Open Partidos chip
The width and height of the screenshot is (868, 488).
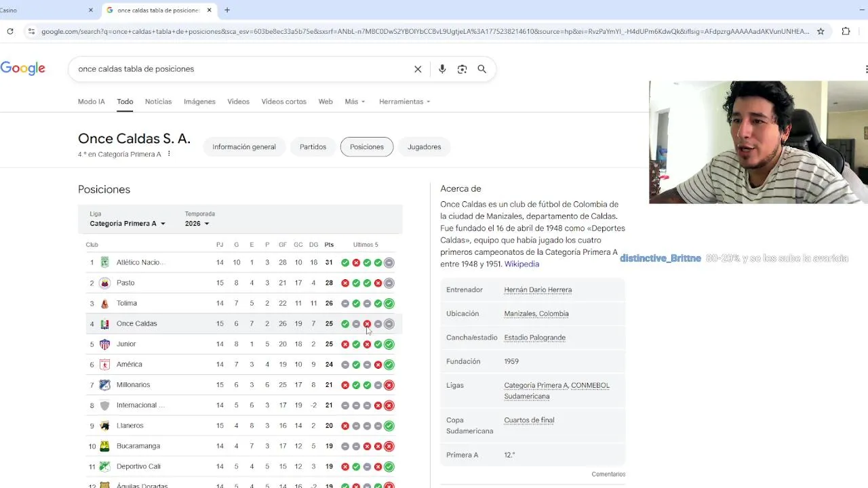313,147
